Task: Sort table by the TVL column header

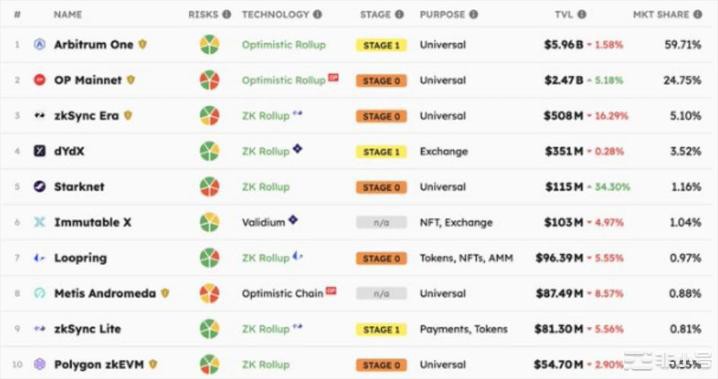Action: click(x=564, y=15)
